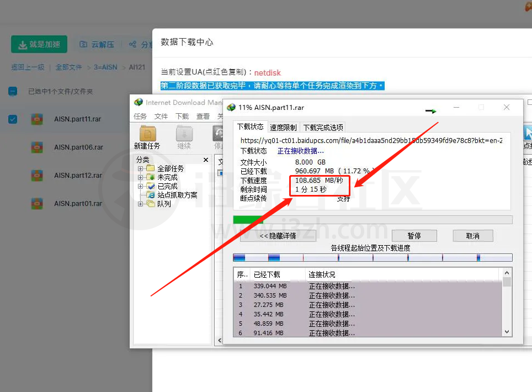Click the 连接状况 column header
The height and width of the screenshot is (392, 532).
point(403,274)
